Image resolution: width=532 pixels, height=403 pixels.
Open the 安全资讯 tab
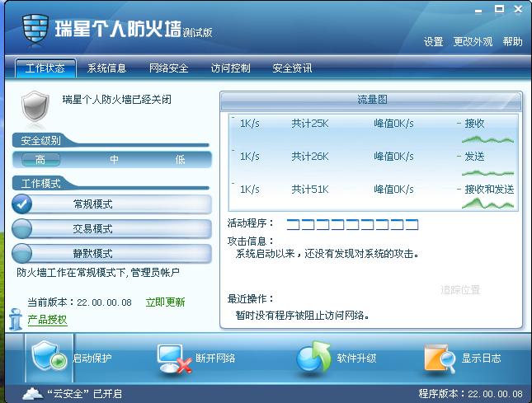click(292, 68)
